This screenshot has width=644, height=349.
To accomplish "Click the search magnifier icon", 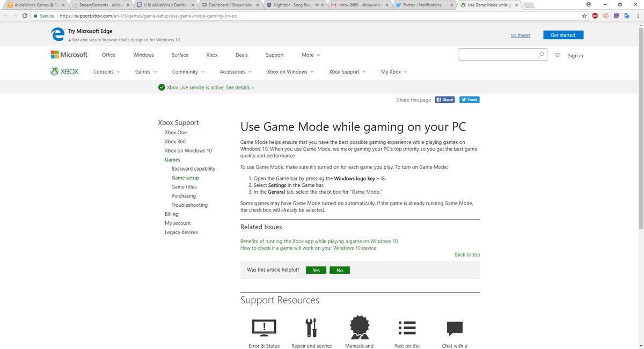I will pyautogui.click(x=541, y=54).
